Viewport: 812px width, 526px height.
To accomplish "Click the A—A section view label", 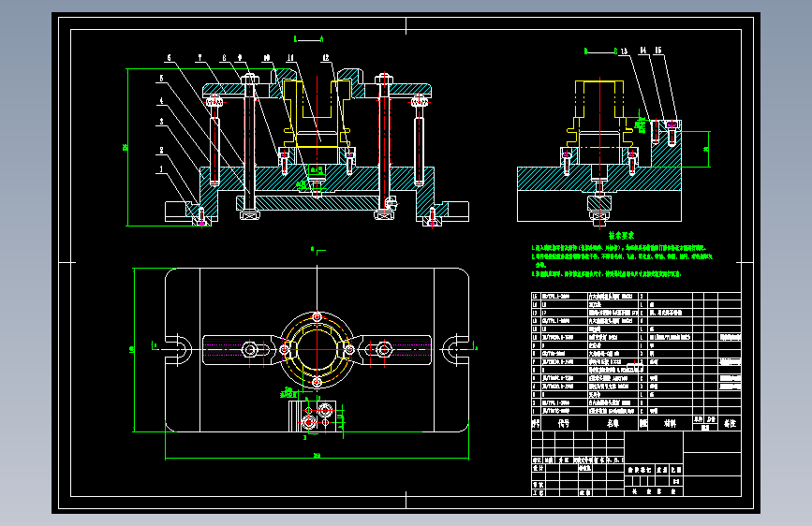I will coord(309,38).
